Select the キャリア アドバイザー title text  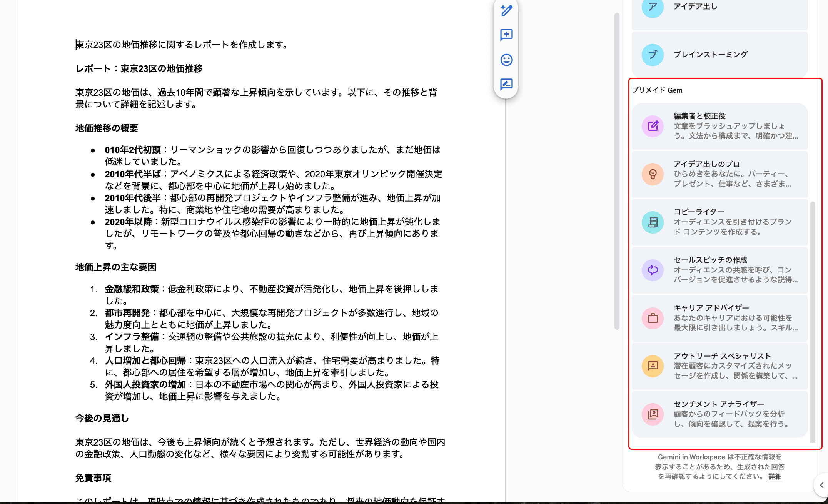711,308
